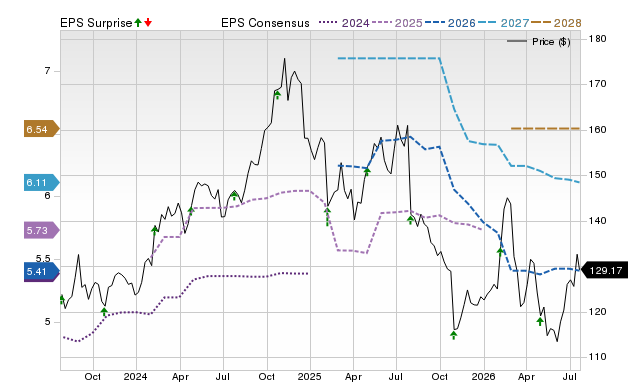Screen dimensions: 640x382
Task: Click the green up arrow in EPS Surprise legend
Action: 138,23
